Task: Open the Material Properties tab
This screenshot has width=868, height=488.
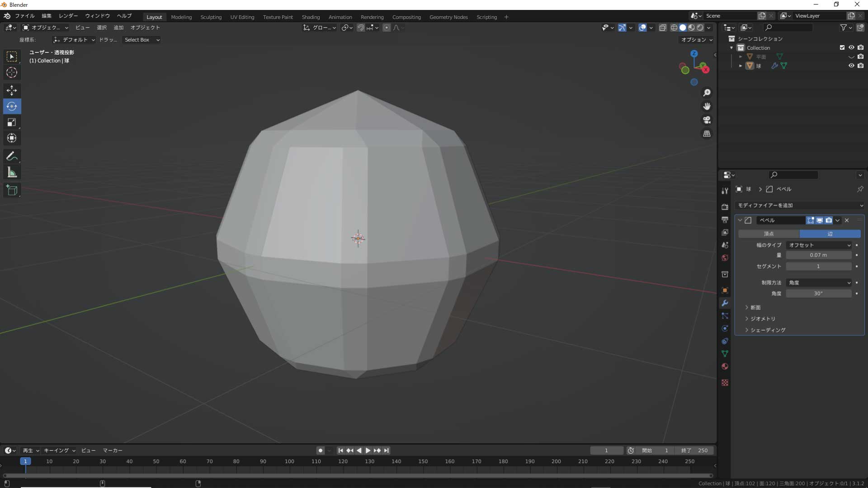Action: click(725, 366)
